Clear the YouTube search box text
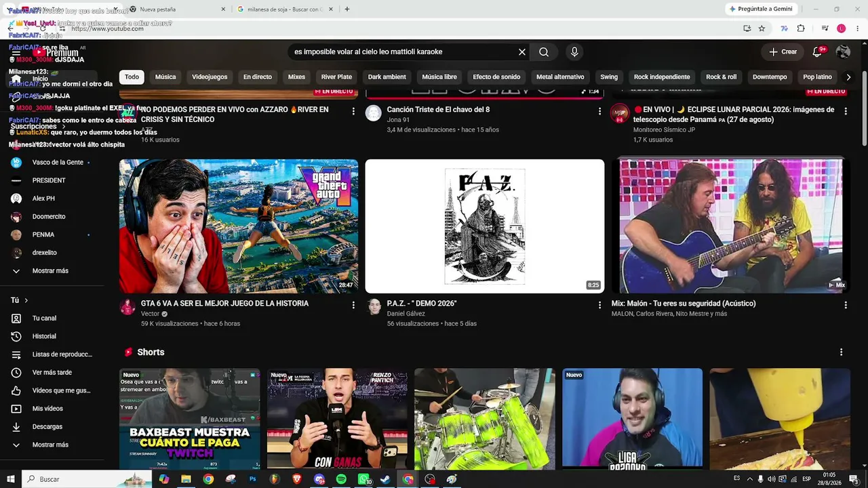Viewport: 868px width, 488px height. pyautogui.click(x=522, y=52)
